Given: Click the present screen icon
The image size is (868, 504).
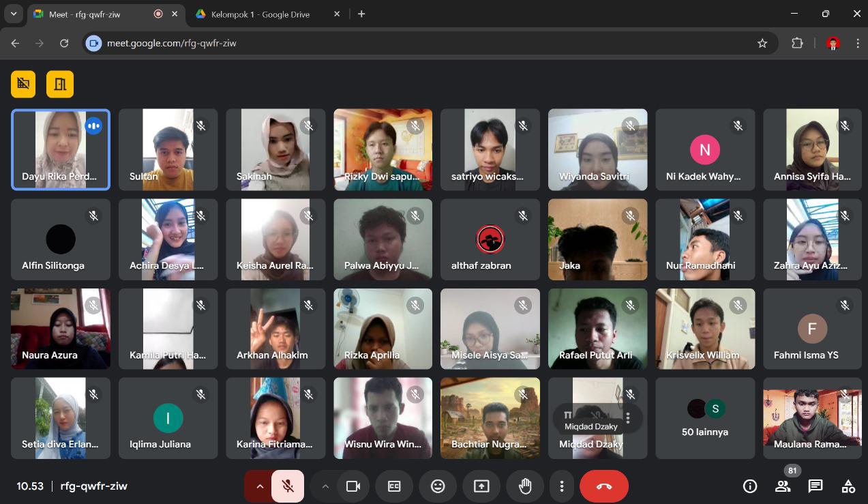Looking at the screenshot, I should (x=481, y=486).
